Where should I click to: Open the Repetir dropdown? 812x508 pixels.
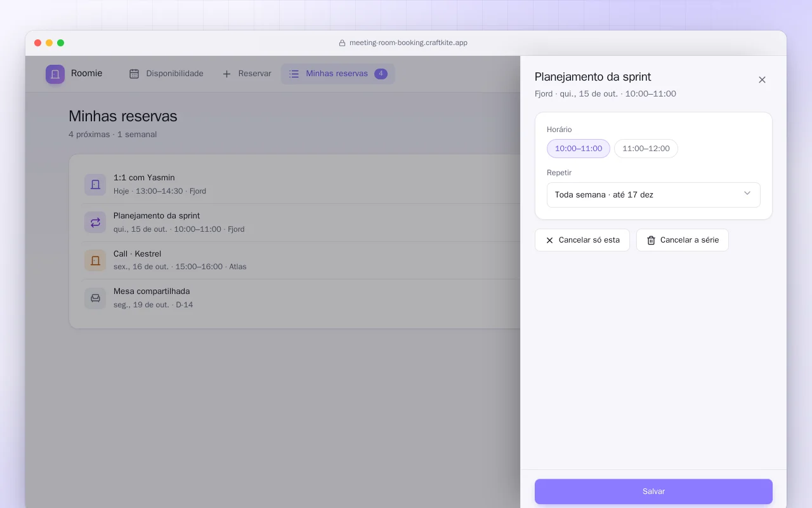653,195
